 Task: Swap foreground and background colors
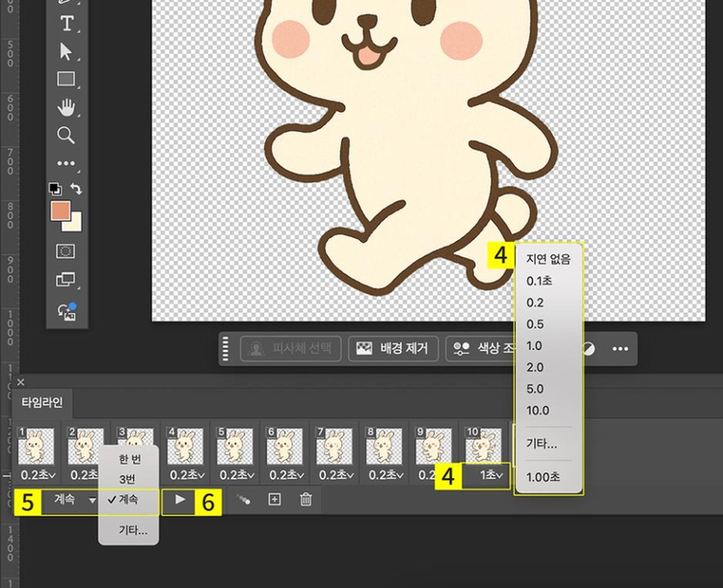(77, 190)
